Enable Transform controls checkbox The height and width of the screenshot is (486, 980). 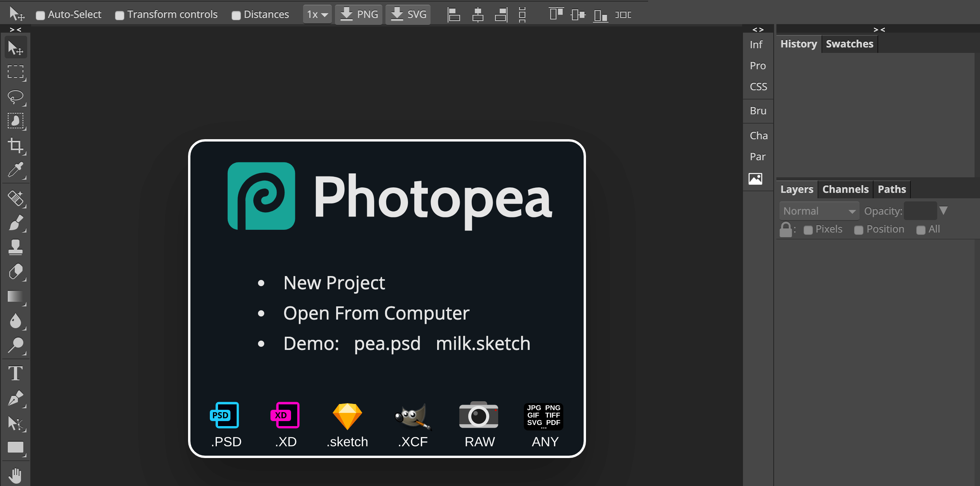click(x=120, y=14)
